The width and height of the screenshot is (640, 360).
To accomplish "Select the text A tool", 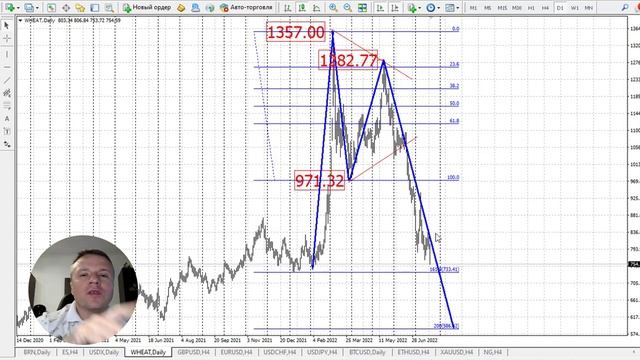I will pos(7,119).
